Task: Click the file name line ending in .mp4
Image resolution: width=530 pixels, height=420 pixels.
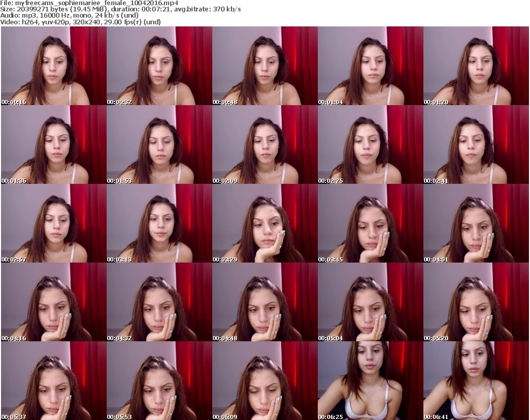Action: pyautogui.click(x=89, y=3)
